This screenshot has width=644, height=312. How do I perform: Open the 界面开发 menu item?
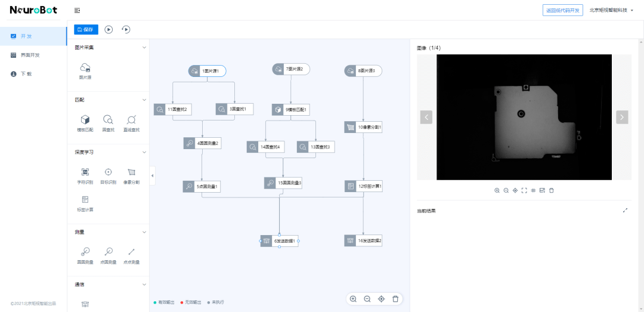coord(30,55)
